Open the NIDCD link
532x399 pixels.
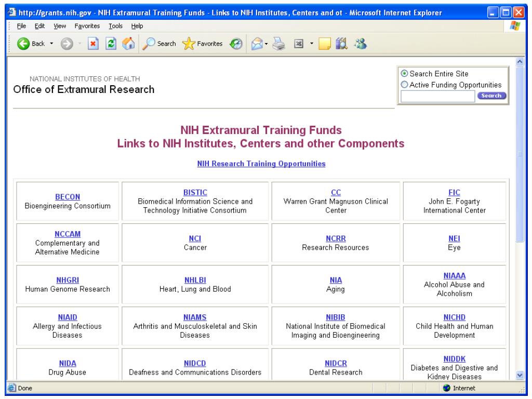point(195,363)
